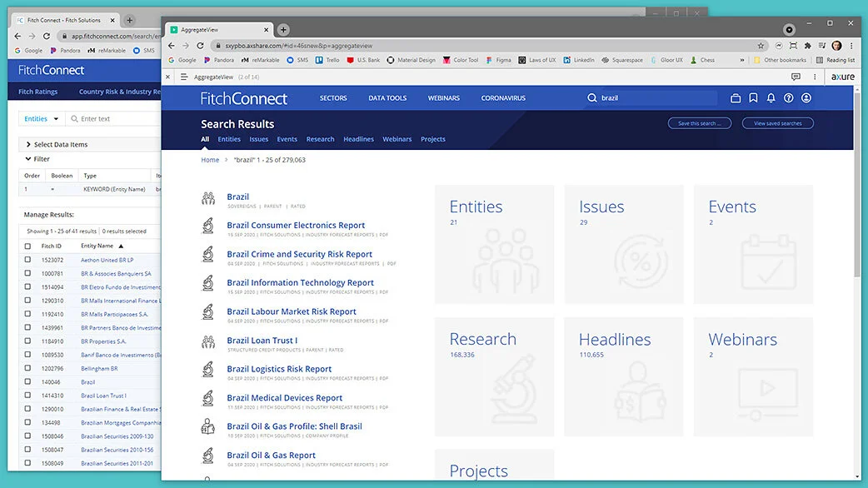Open the Webinars category card
The width and height of the screenshot is (868, 488).
(x=753, y=376)
